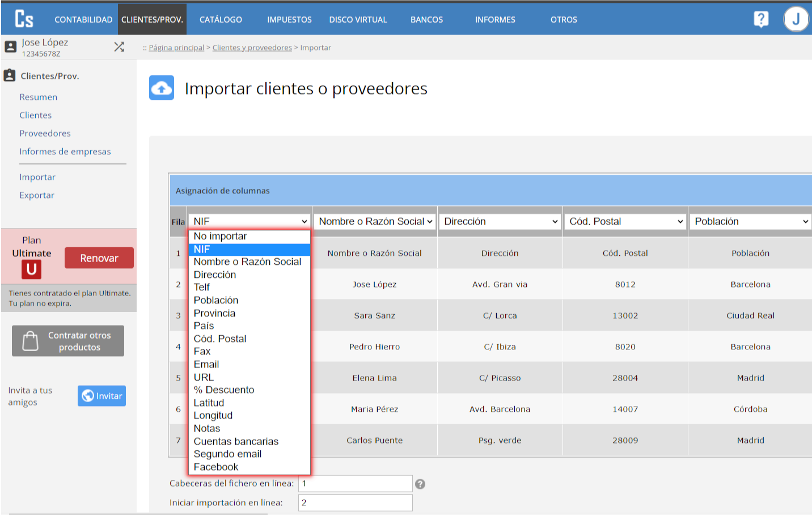
Task: Choose 'Cód. Postal' option in dropdown list
Action: (249, 339)
